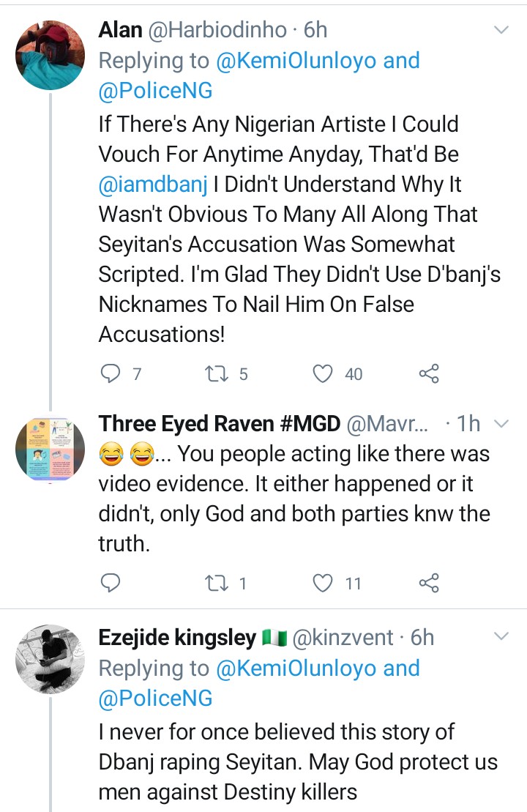
Task: Like Alan's tweet with the heart icon
Action: [323, 374]
